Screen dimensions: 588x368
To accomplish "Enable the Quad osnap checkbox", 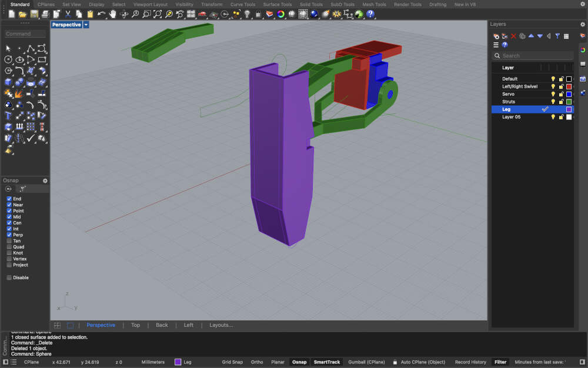I will click(9, 247).
